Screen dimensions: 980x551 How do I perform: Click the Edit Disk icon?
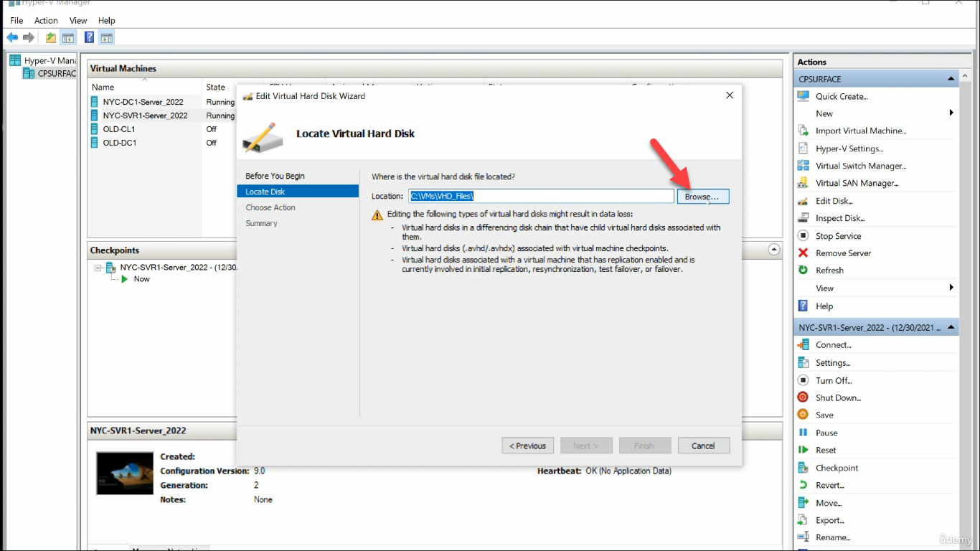804,201
